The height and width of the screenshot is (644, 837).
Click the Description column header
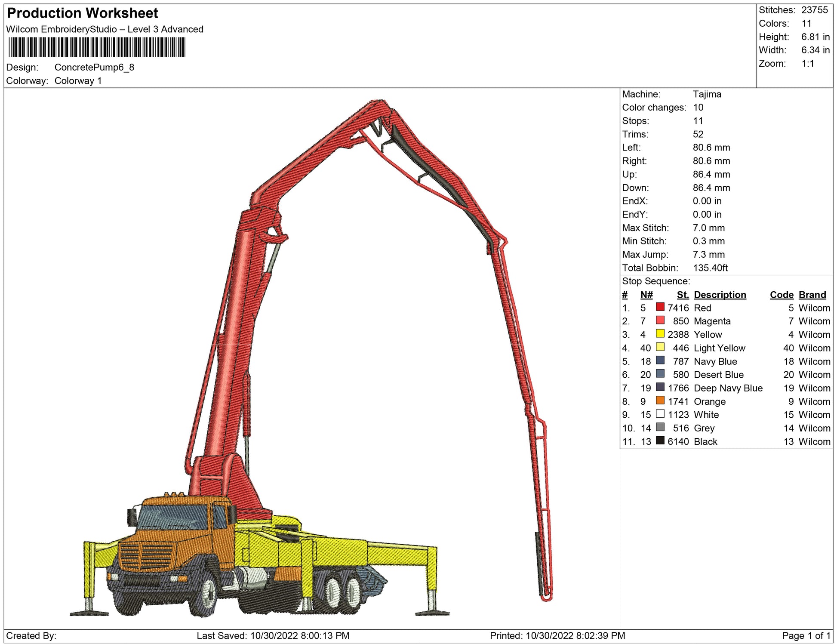click(720, 295)
